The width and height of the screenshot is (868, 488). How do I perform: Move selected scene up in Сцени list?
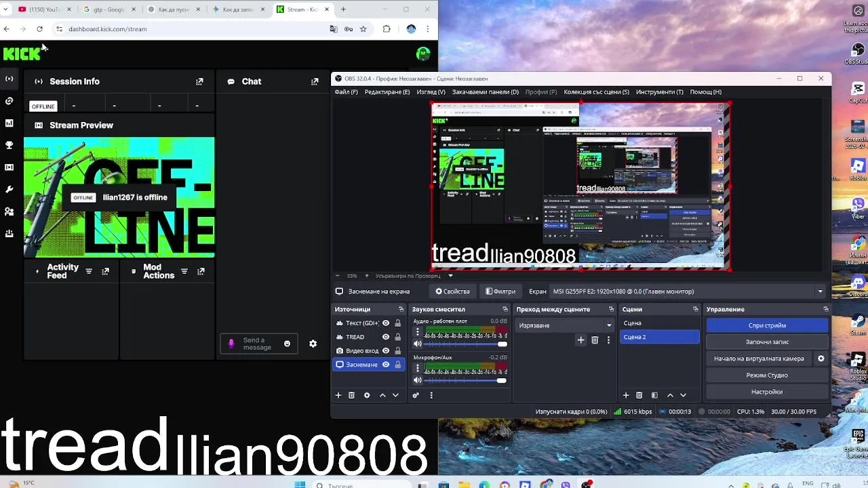tap(670, 395)
